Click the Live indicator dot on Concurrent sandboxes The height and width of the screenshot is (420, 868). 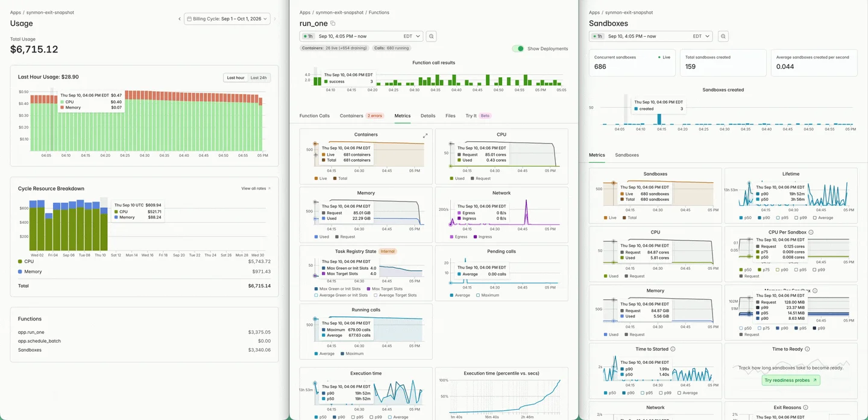pyautogui.click(x=659, y=57)
